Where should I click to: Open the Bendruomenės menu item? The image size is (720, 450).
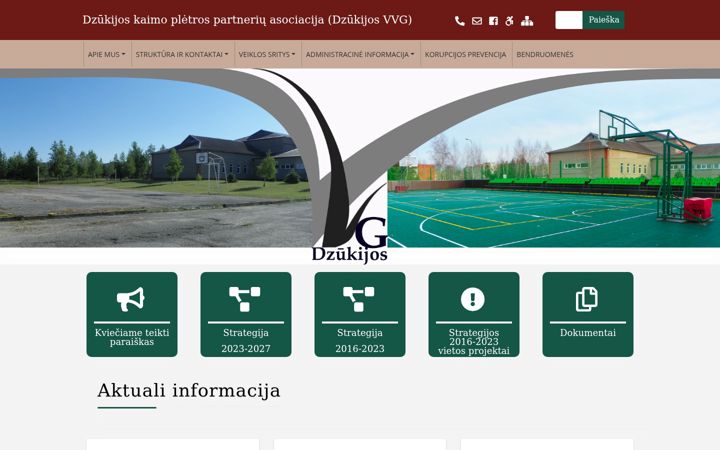[545, 54]
